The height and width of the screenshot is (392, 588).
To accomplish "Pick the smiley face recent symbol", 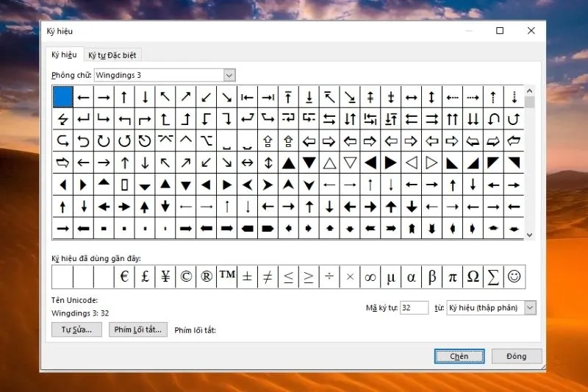I will point(514,277).
